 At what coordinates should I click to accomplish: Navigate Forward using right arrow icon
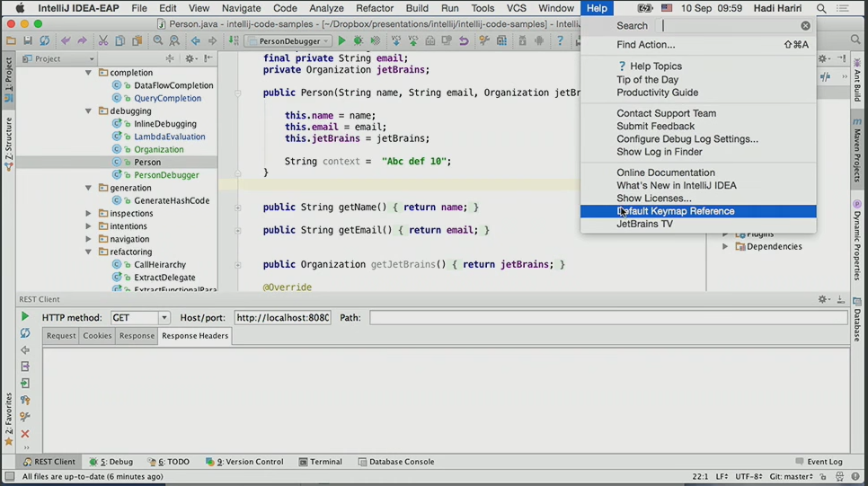(213, 41)
